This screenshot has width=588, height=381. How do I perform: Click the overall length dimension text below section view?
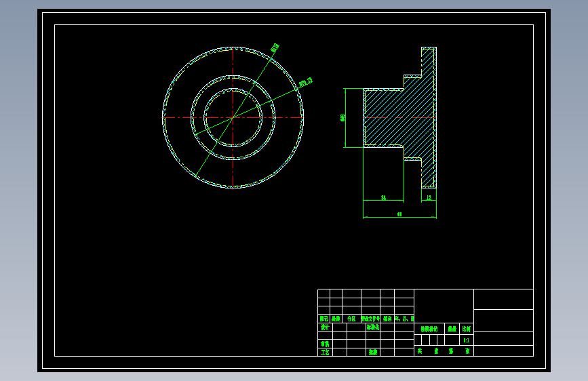coord(399,214)
